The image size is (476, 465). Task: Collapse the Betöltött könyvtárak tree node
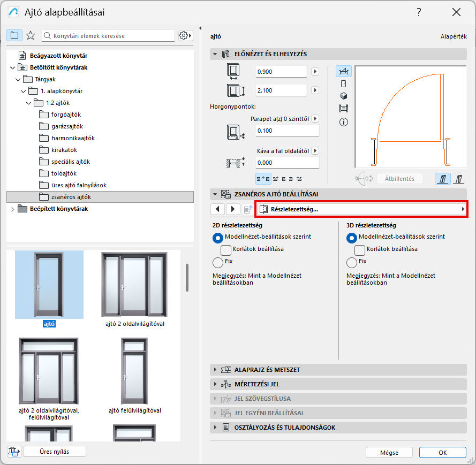(12, 67)
